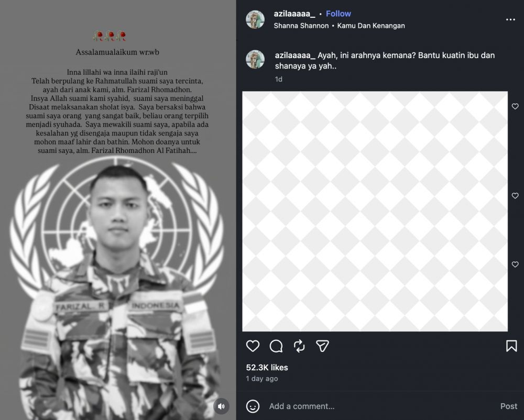Share post with paper plane icon
524x420 pixels.
(322, 346)
